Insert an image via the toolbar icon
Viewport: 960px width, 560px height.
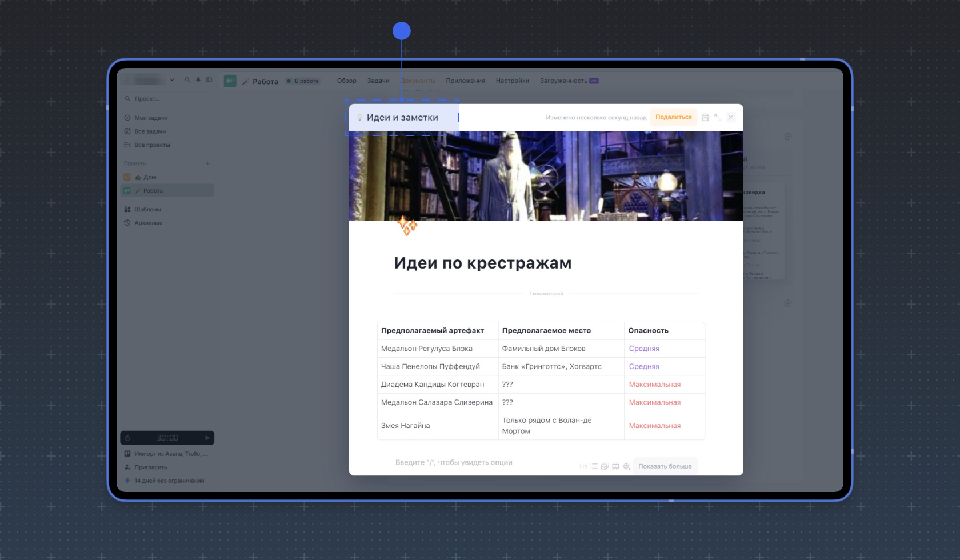(x=605, y=466)
